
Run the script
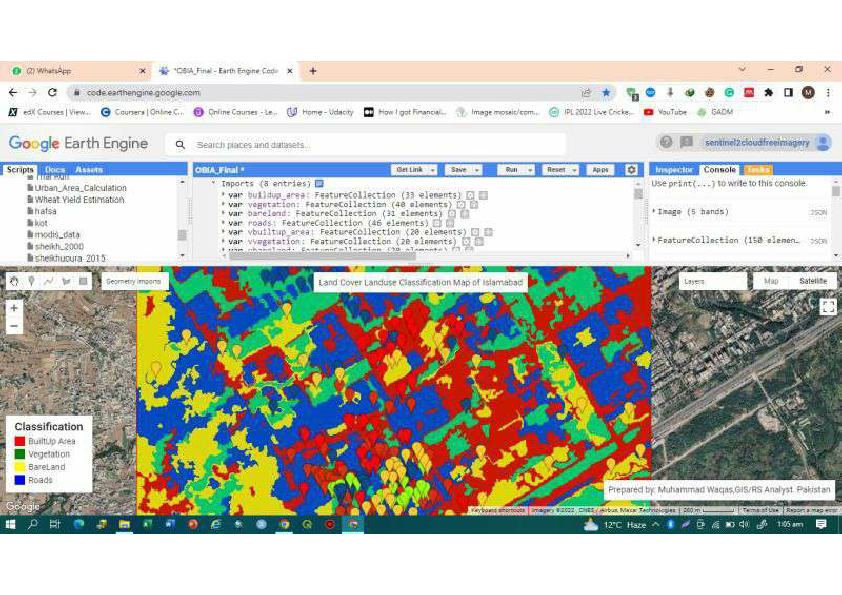point(511,170)
